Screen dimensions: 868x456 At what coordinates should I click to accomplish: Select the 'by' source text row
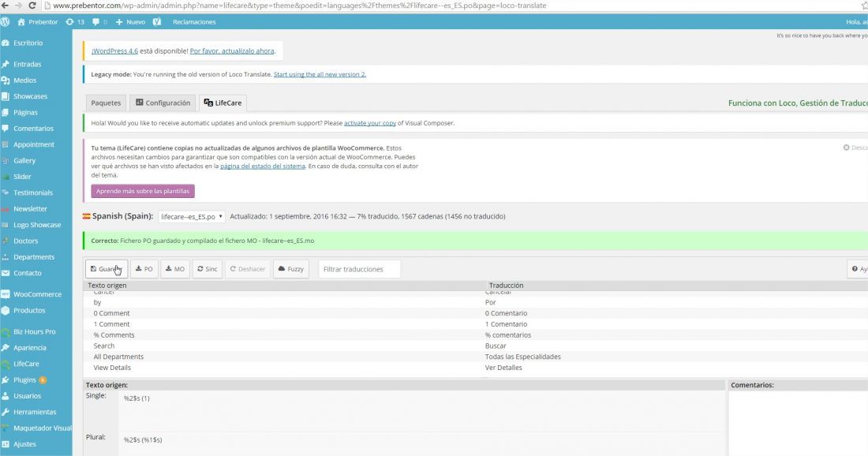(x=282, y=302)
